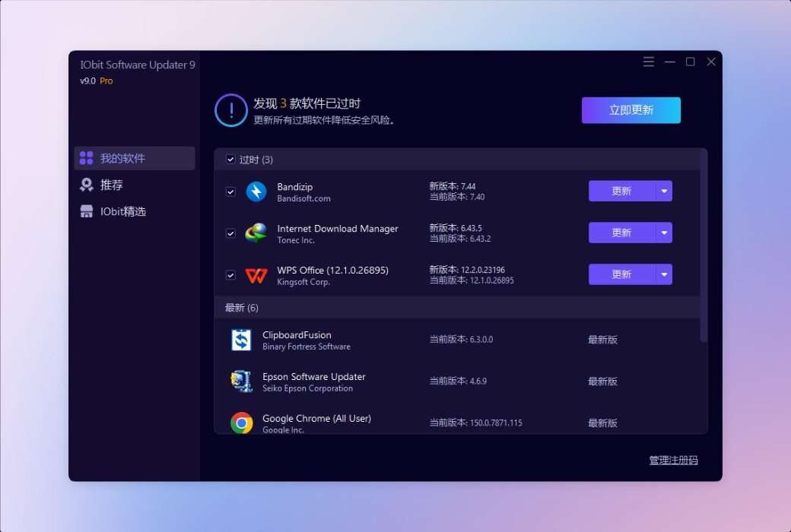
Task: Update Bandizip with the 更新 button
Action: point(622,191)
